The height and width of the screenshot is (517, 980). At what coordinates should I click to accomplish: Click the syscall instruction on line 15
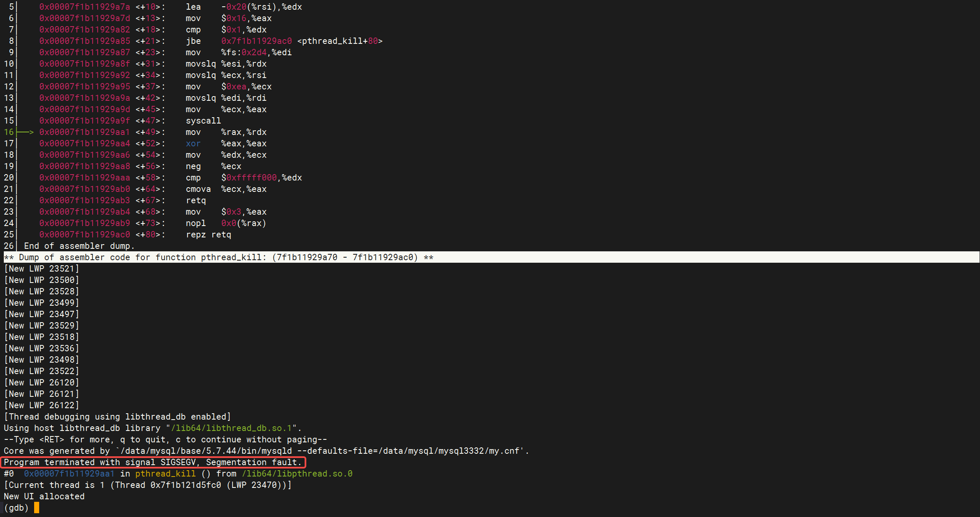(203, 121)
